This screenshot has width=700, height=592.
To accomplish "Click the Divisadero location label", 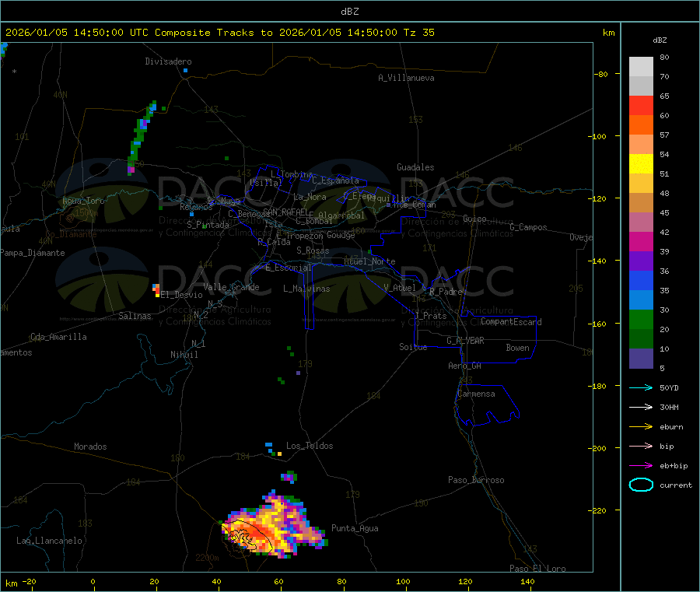I will pyautogui.click(x=168, y=61).
